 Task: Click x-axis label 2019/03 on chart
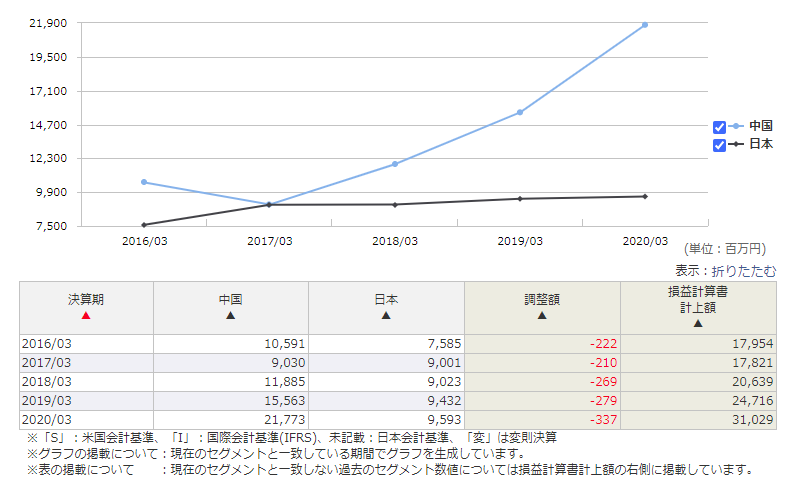520,241
